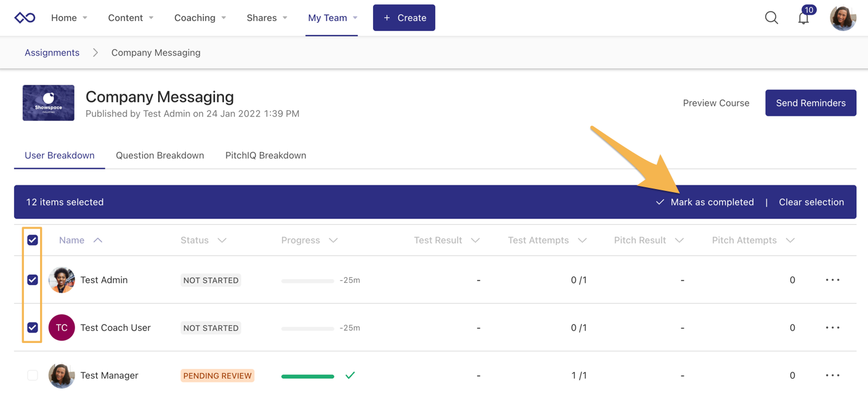Click the Test Manager name
868x396 pixels.
tap(110, 375)
